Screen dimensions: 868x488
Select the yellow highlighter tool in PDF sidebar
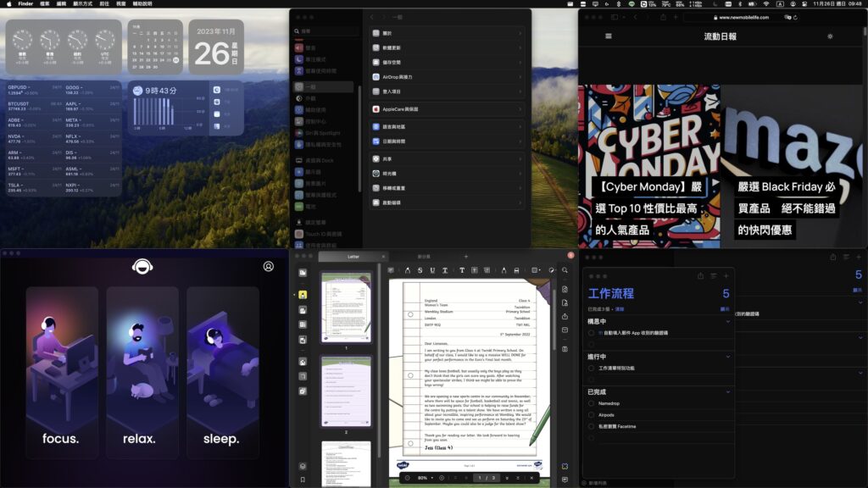(x=303, y=295)
